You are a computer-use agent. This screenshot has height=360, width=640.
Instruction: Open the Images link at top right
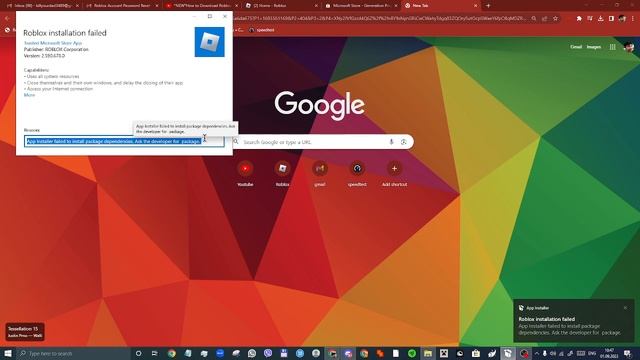point(593,47)
